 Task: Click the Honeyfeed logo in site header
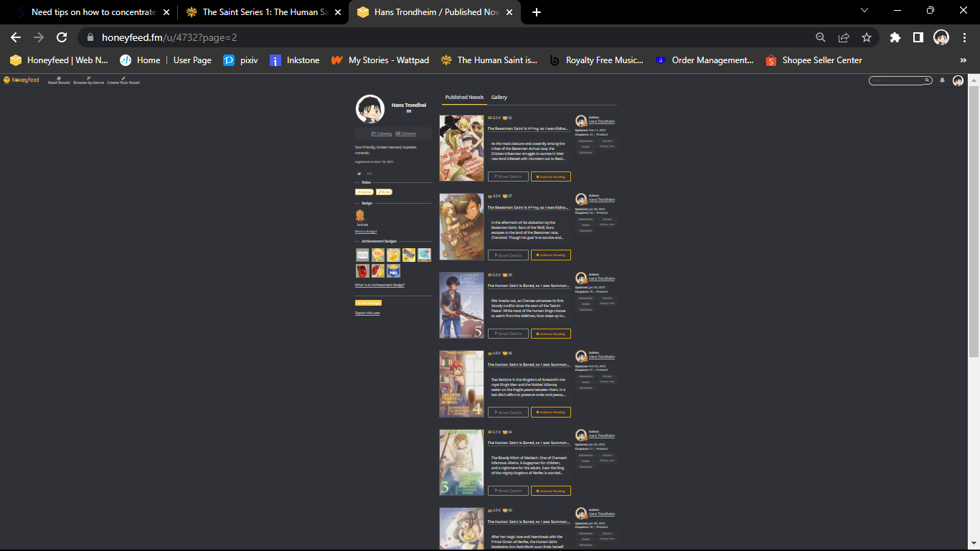[21, 80]
